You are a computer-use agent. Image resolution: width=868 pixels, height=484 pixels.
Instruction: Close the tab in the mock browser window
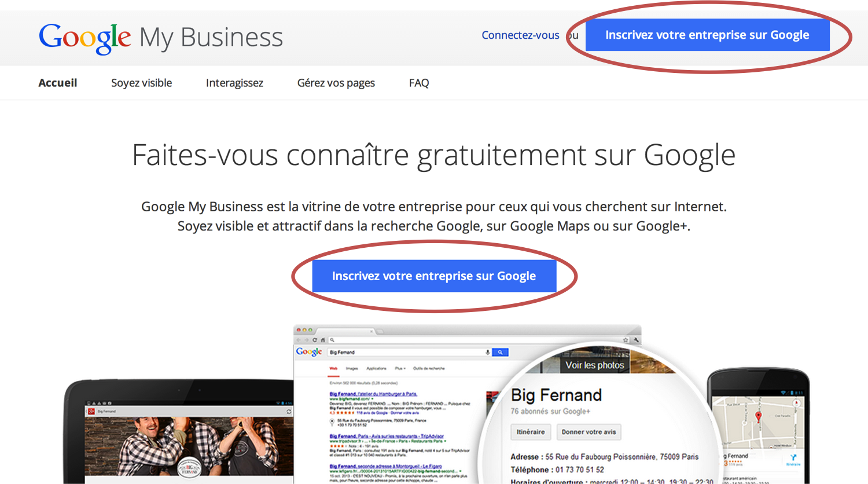(372, 331)
